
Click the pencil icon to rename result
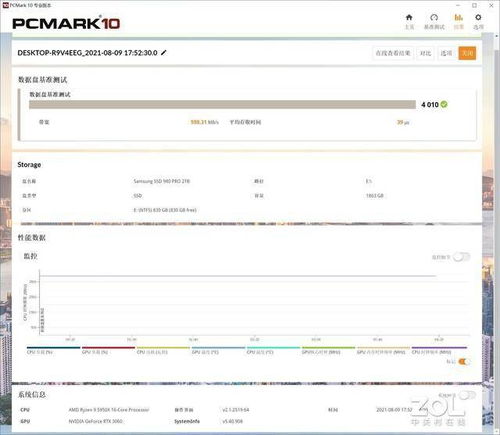coord(164,53)
